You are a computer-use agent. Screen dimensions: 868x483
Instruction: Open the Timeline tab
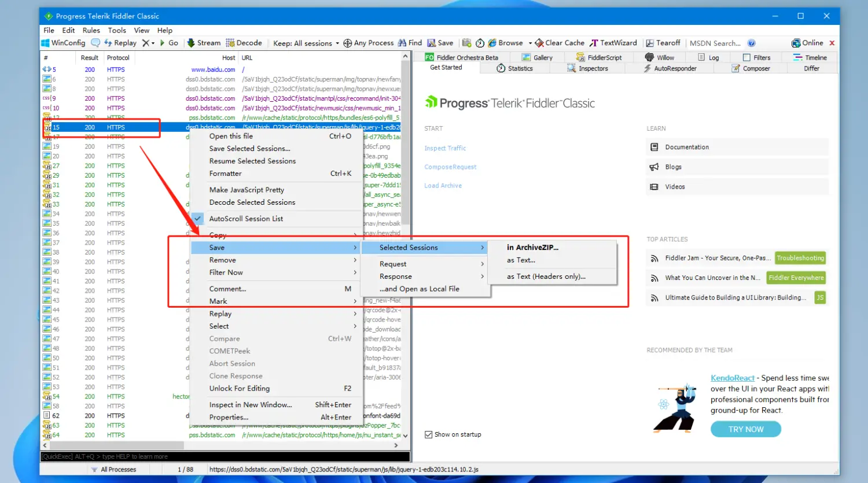(x=810, y=58)
